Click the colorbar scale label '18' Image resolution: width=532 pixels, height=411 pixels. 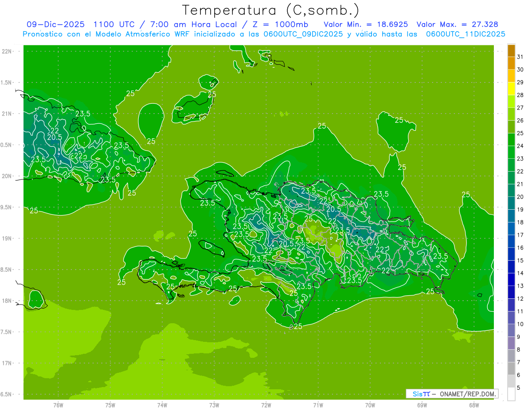pos(520,222)
